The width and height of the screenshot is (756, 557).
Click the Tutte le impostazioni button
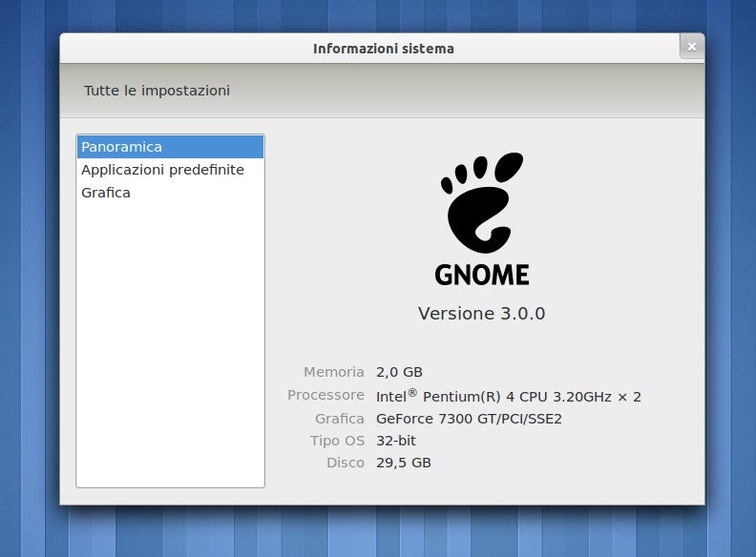[157, 91]
